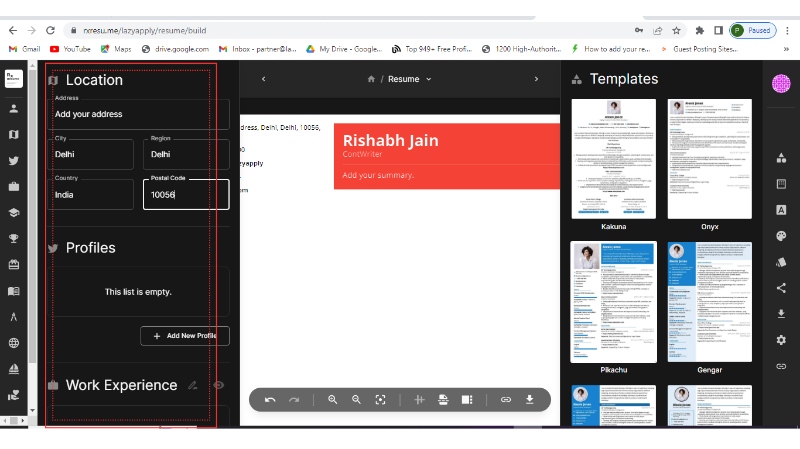
Task: Select the Pikachu resume template
Action: coord(613,302)
